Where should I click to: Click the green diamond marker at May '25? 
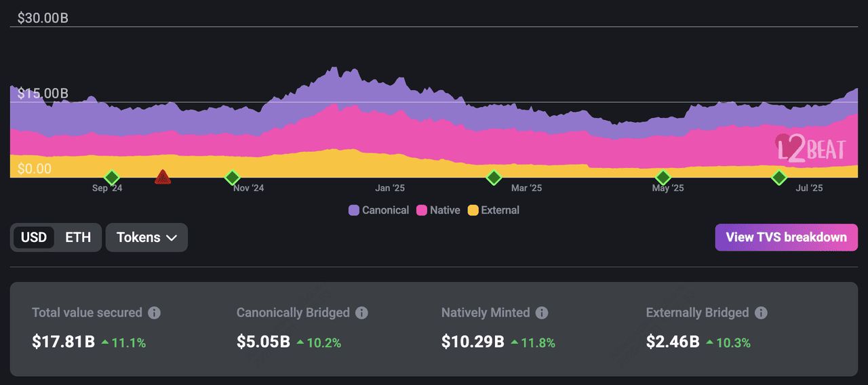(x=663, y=178)
